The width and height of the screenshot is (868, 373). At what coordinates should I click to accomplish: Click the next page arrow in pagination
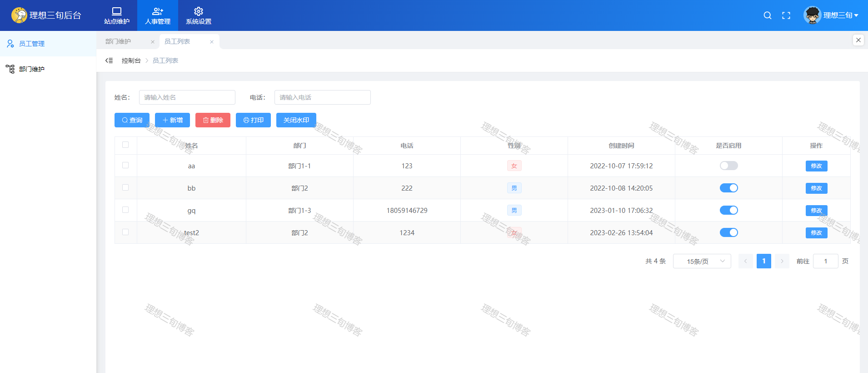[782, 261]
